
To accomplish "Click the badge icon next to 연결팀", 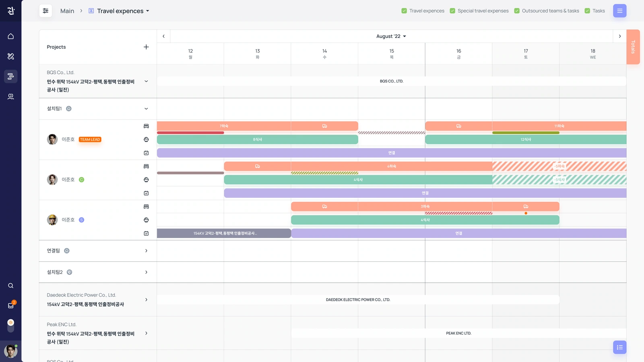I will point(67,251).
